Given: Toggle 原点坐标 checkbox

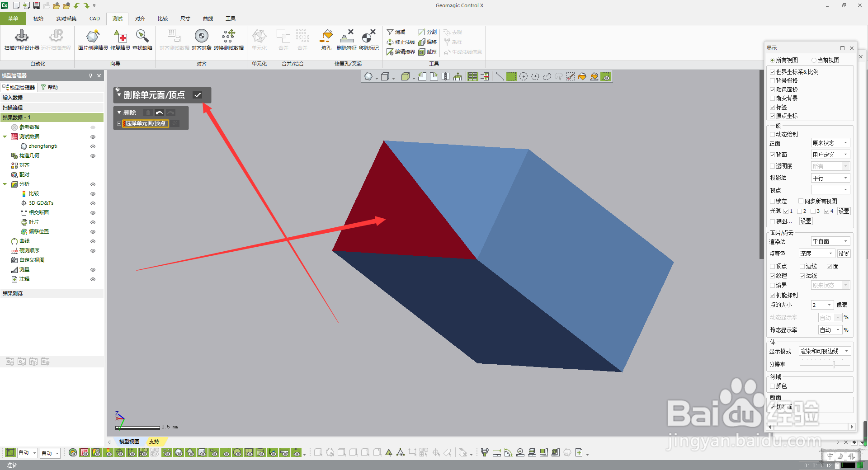Looking at the screenshot, I should pyautogui.click(x=773, y=116).
